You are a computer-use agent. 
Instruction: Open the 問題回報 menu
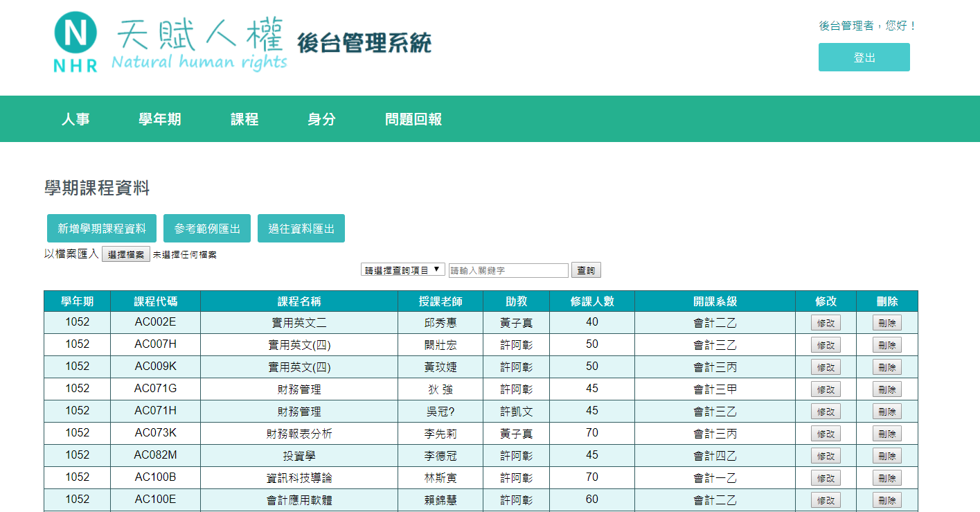[x=413, y=119]
